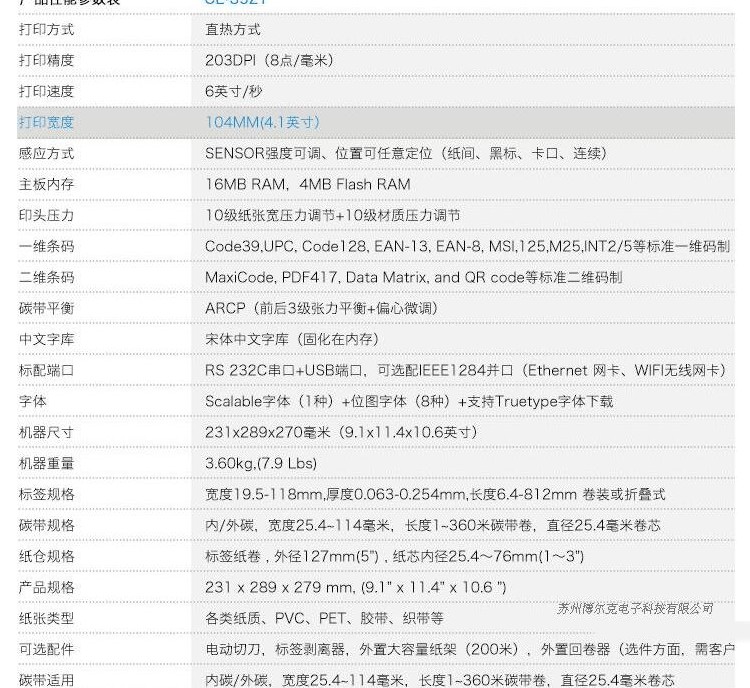The height and width of the screenshot is (688, 750).
Task: Click the 宋体中文字库 value
Action: (x=292, y=339)
